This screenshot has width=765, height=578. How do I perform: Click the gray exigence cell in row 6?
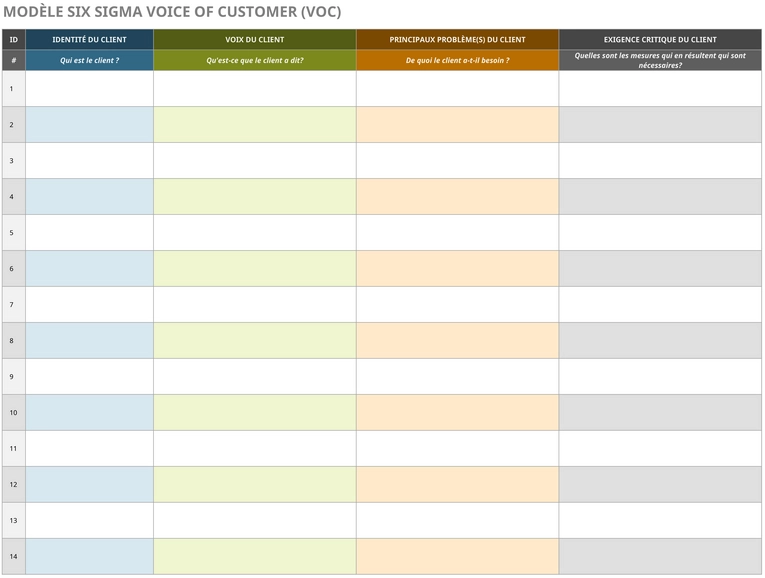click(660, 269)
